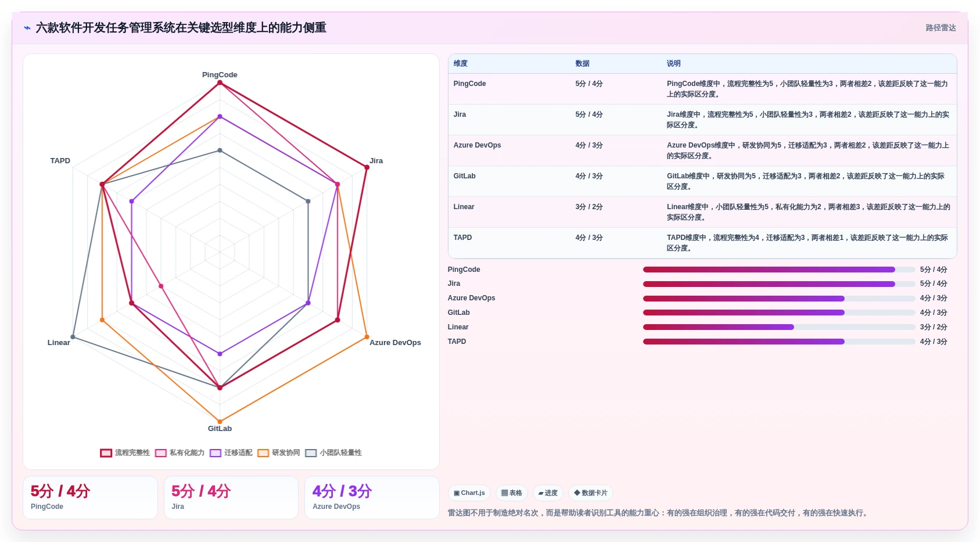The image size is (980, 542).
Task: Click the PingCode description cell text
Action: click(x=808, y=89)
